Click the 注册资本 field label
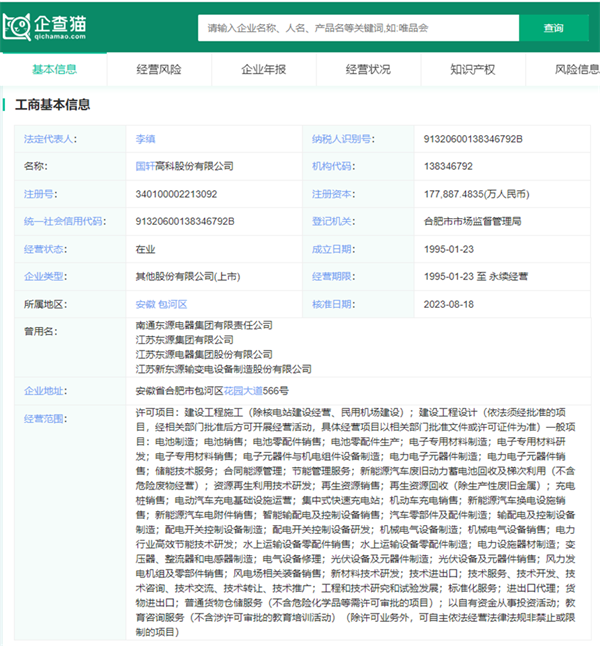 click(x=332, y=193)
